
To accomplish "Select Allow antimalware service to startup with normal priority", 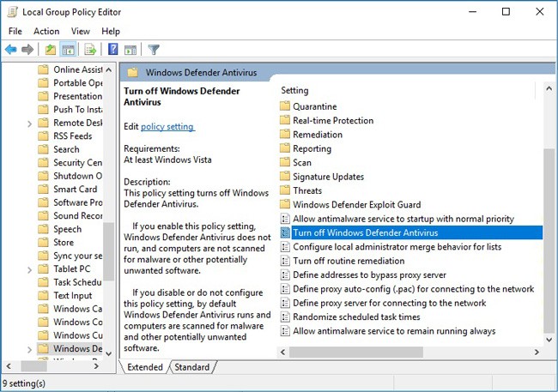I will pyautogui.click(x=403, y=219).
